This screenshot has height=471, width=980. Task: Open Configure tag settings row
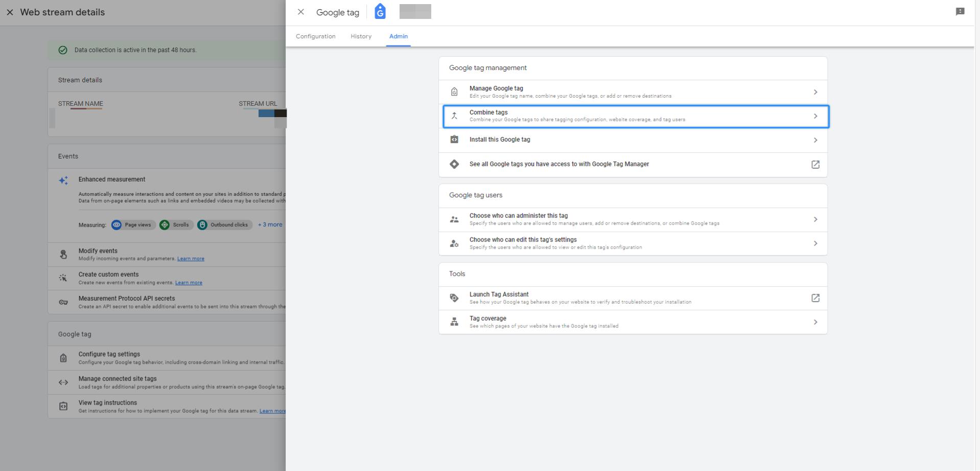coord(167,358)
